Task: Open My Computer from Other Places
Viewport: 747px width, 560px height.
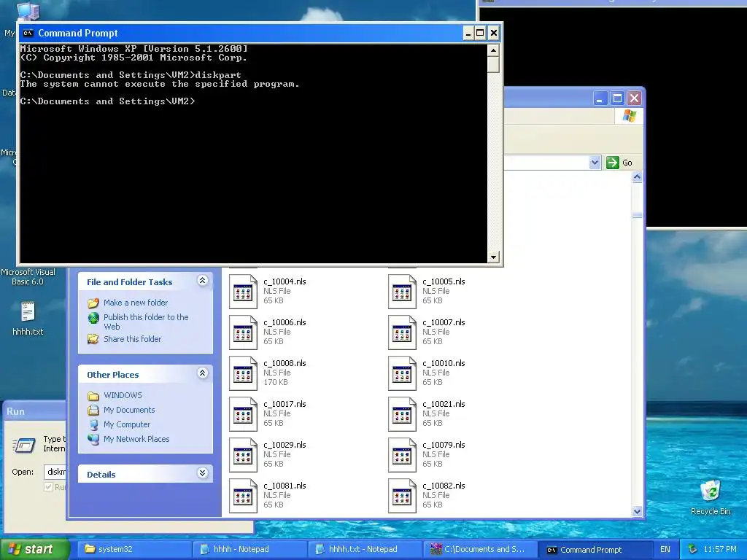Action: (127, 424)
